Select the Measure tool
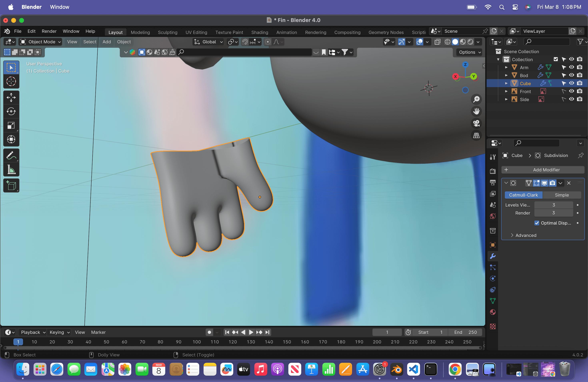Screen dimensions: 588x382 click(11, 170)
